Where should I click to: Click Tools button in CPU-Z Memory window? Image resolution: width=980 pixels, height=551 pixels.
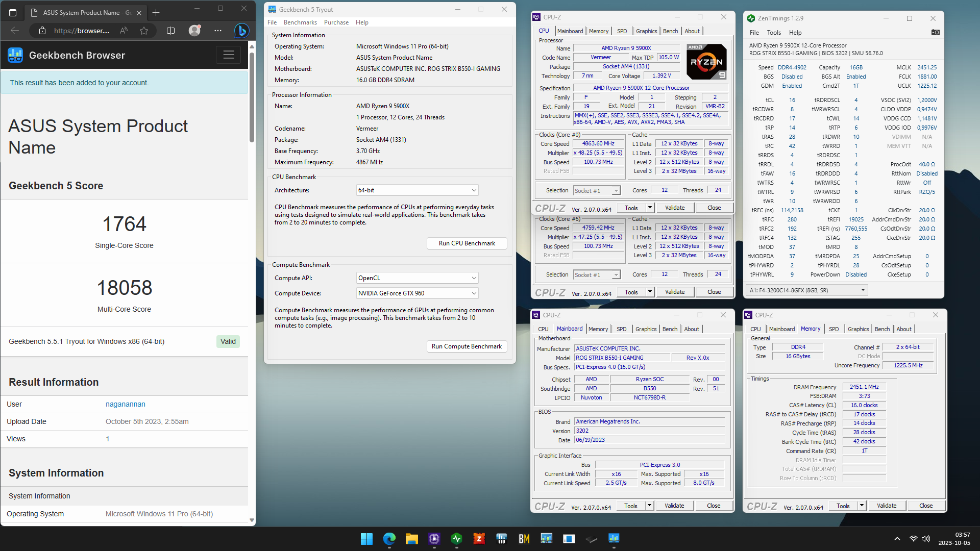(843, 506)
